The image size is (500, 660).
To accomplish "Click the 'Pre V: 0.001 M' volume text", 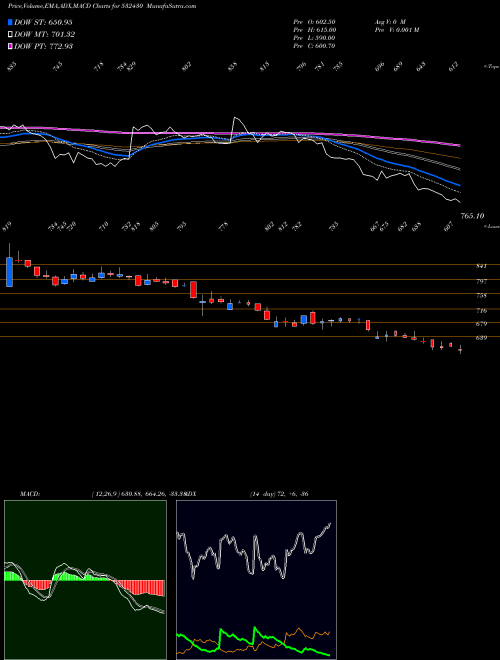I will pyautogui.click(x=396, y=30).
